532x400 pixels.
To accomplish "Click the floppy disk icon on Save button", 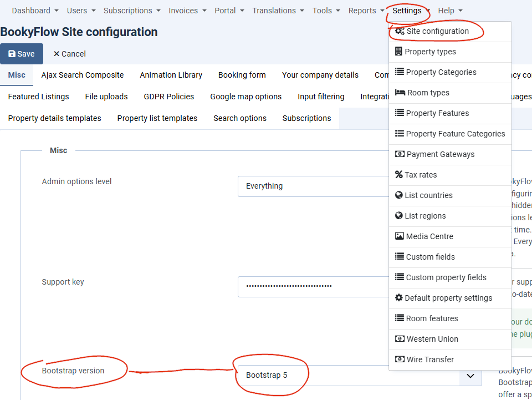I will [x=12, y=54].
